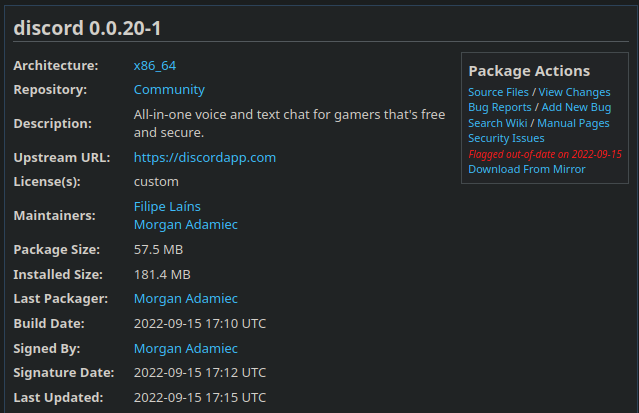Click the Last Updated: label
Image resolution: width=639 pixels, height=413 pixels.
[58, 398]
